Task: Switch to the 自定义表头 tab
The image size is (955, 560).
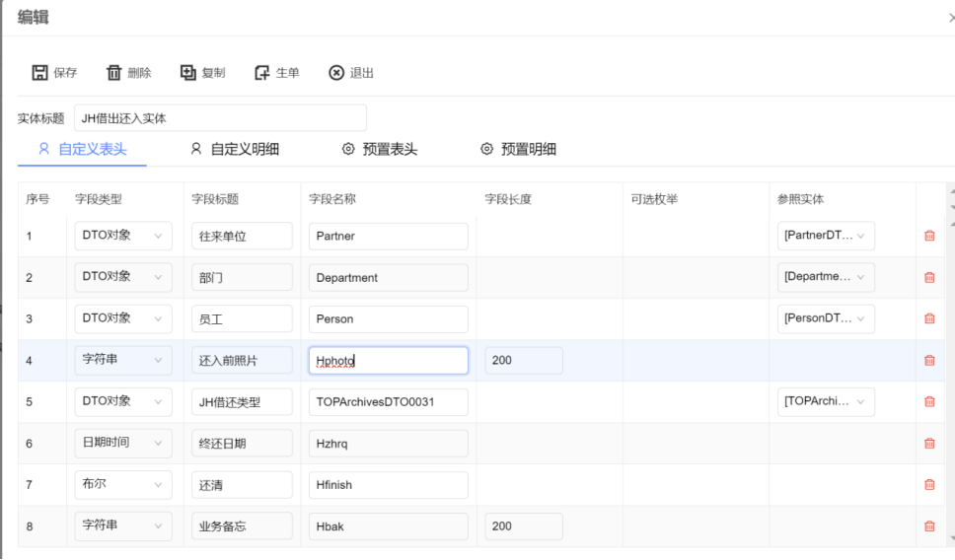Action: coord(82,149)
